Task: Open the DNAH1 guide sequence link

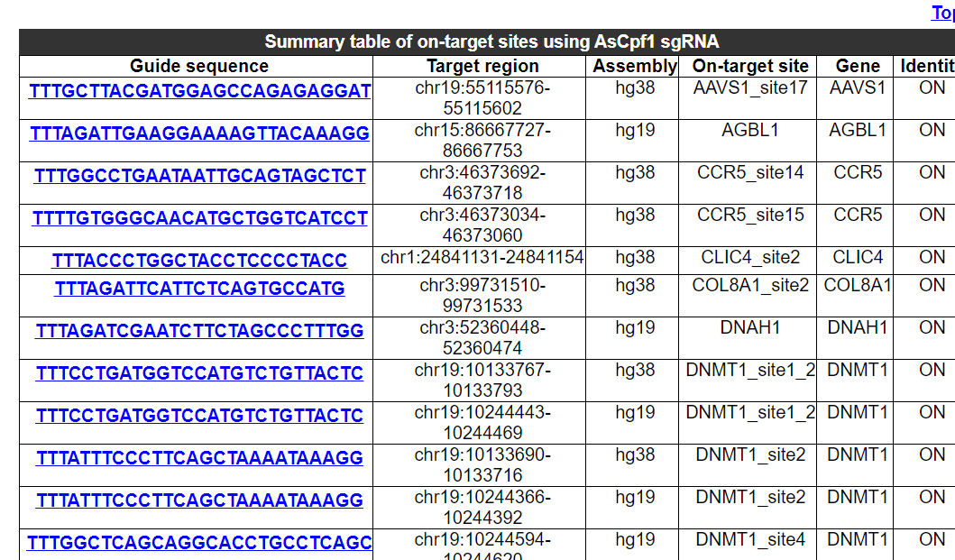Action: [x=199, y=331]
